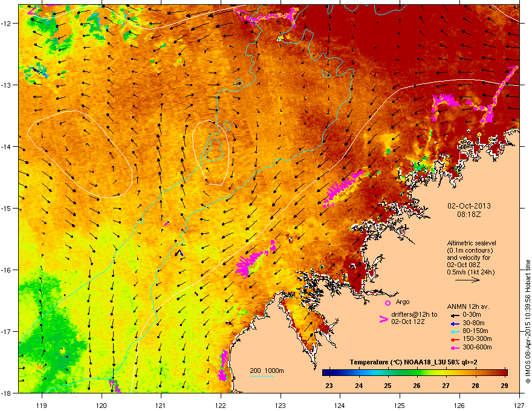Viewport: 532px width, 411px height.
Task: Click the '0.5m/s (1kt 24h)' text
Action: coord(470,272)
